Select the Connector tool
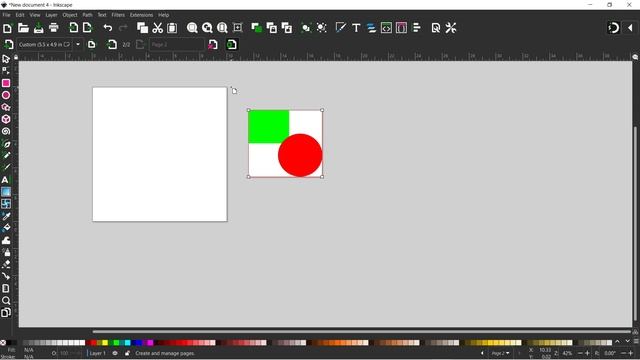 pos(6,276)
